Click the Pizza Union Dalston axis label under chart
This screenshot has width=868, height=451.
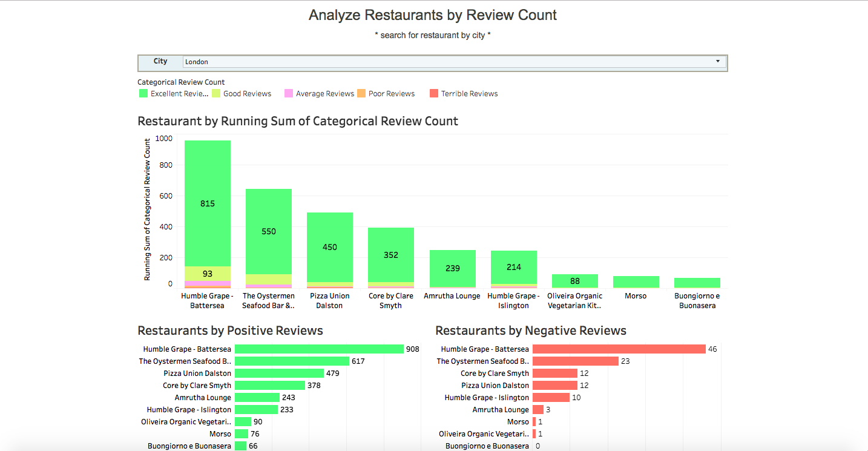[x=330, y=301]
